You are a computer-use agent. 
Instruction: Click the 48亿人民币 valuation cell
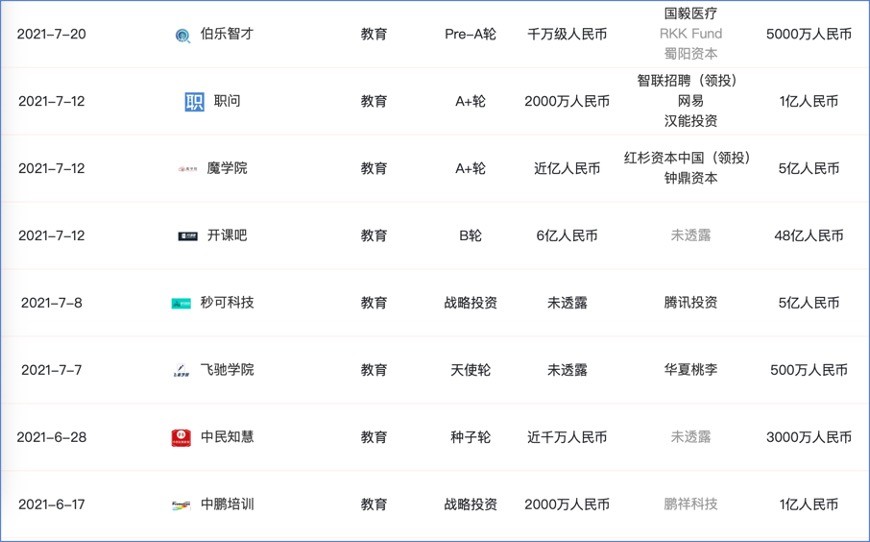pyautogui.click(x=809, y=236)
